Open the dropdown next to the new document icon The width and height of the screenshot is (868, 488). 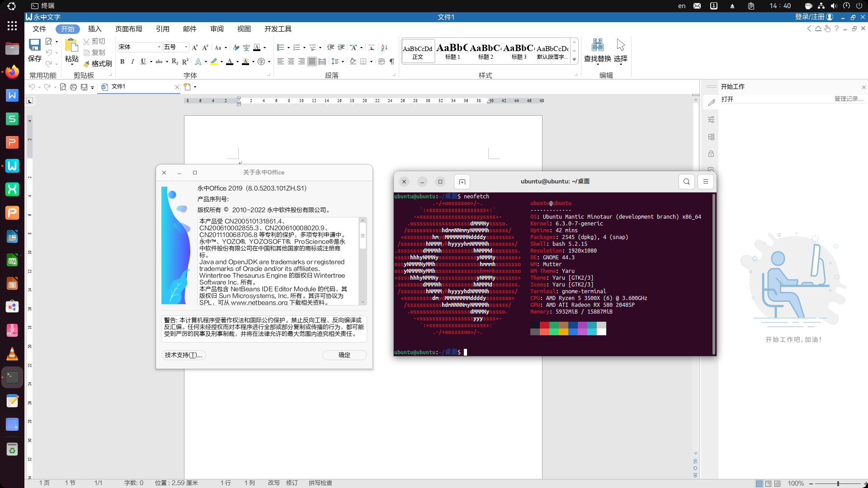pyautogui.click(x=195, y=87)
